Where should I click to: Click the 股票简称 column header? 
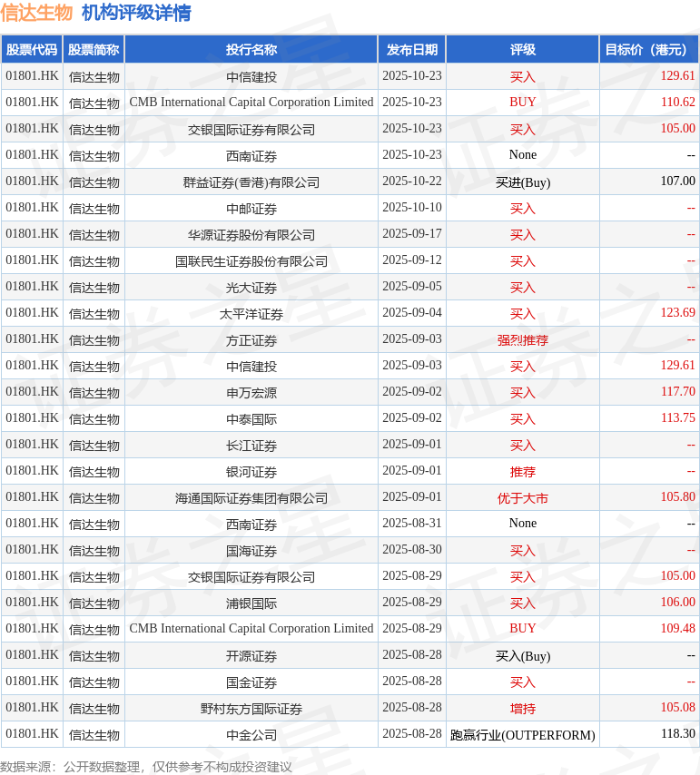94,49
